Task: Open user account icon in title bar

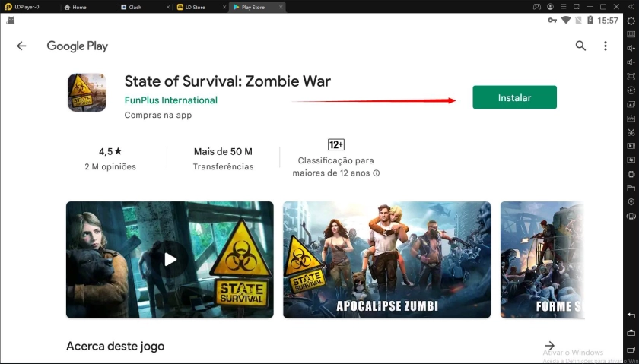Action: (550, 7)
